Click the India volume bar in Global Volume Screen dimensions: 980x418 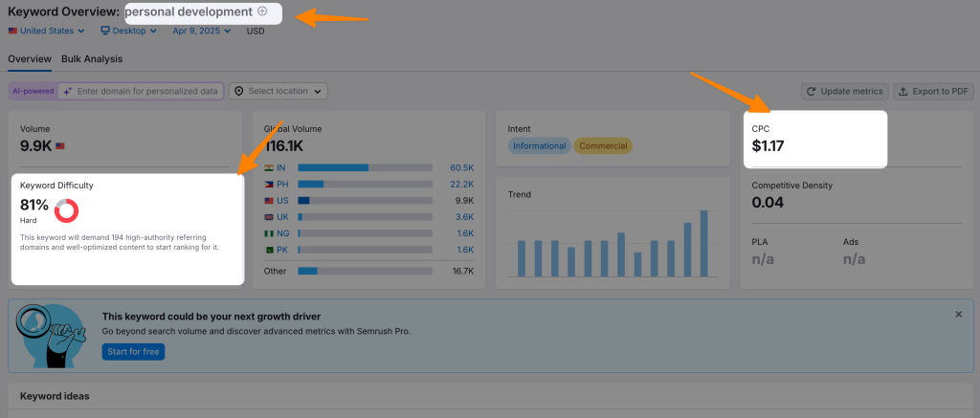tap(365, 167)
